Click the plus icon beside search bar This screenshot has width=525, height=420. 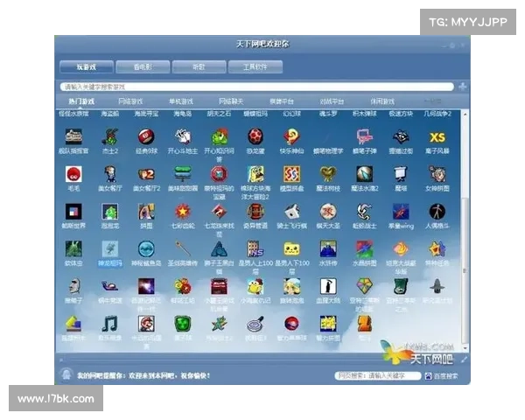[x=463, y=87]
